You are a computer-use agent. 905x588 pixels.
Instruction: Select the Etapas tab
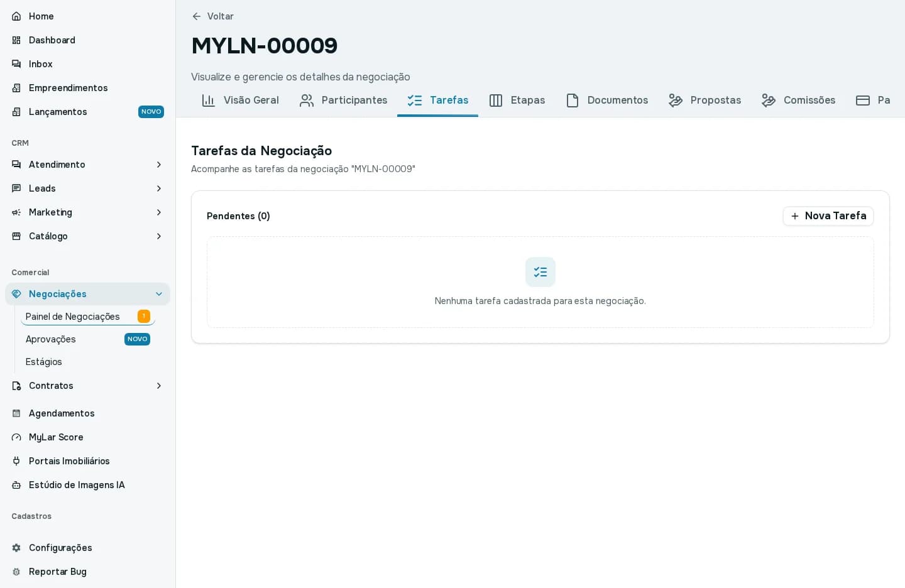pyautogui.click(x=517, y=101)
